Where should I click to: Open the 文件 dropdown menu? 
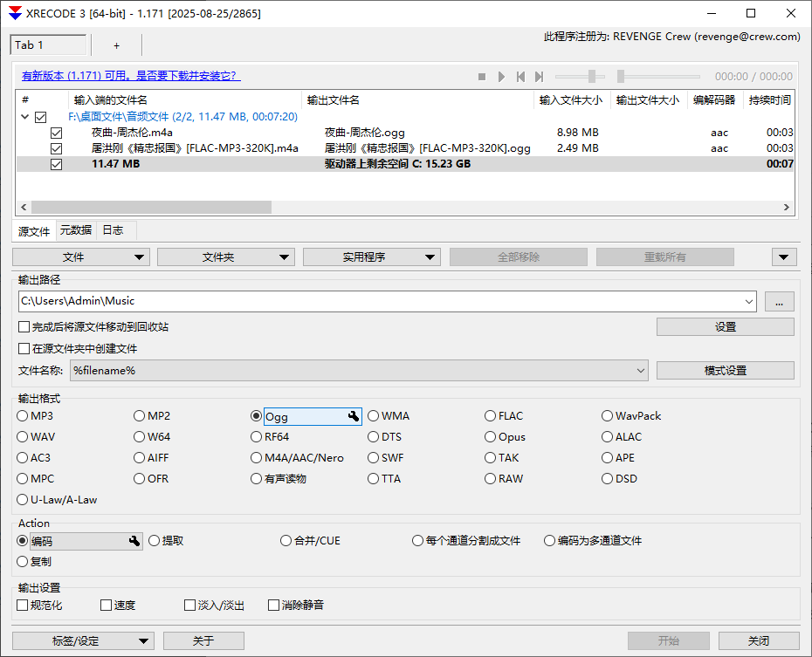[80, 257]
